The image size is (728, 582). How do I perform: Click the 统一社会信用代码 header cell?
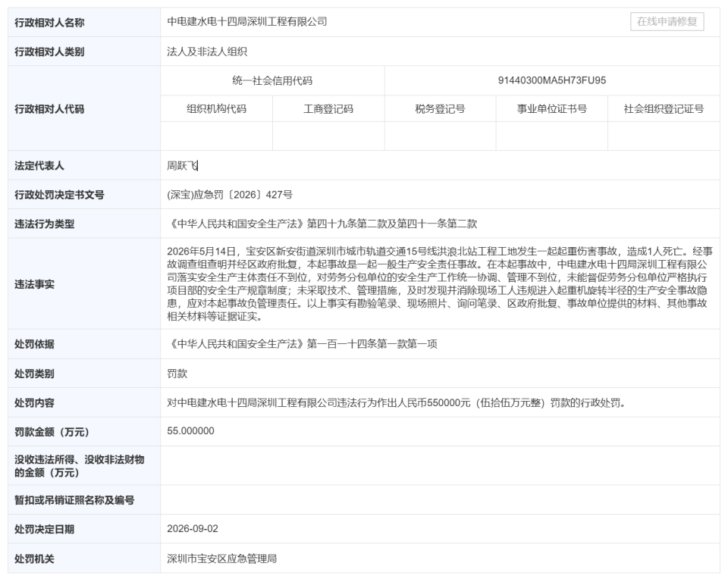point(272,81)
